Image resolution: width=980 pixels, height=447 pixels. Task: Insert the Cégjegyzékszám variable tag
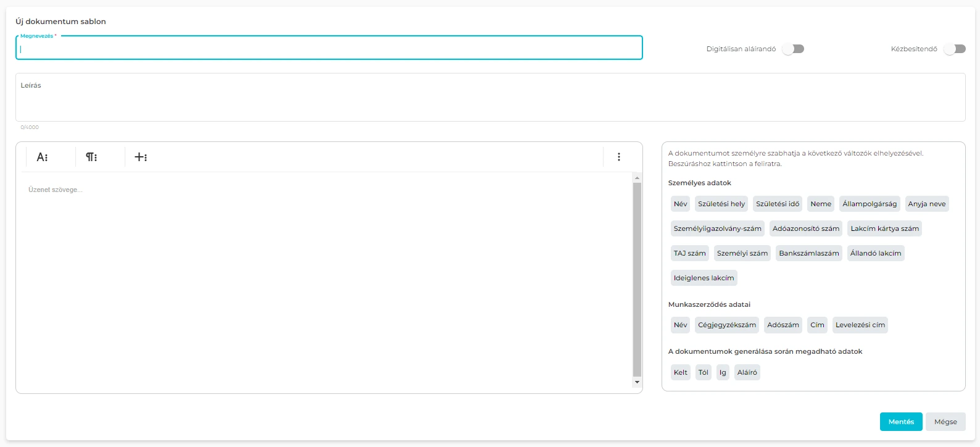point(727,325)
